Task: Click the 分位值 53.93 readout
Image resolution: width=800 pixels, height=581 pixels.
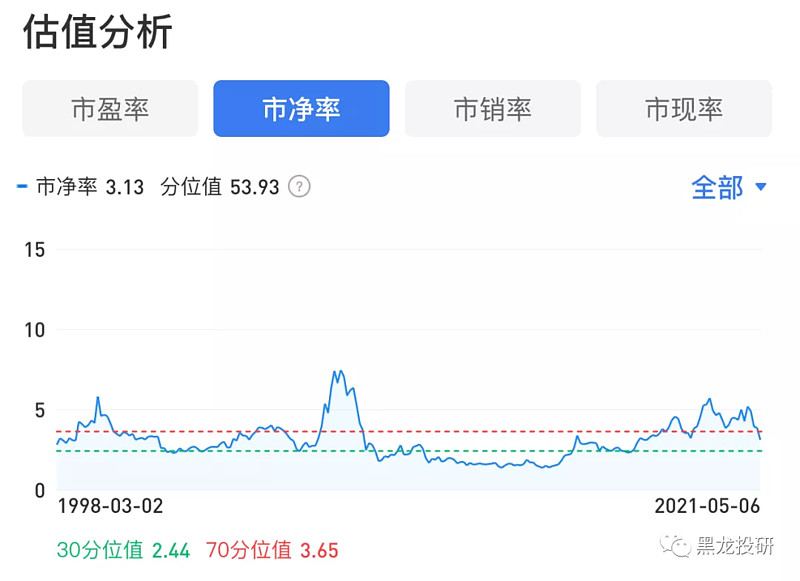Action: pos(219,187)
